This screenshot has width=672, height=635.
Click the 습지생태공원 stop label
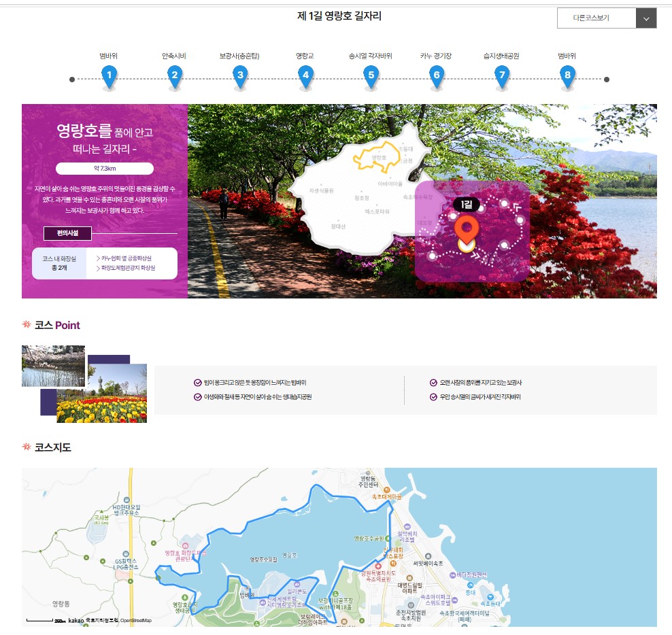pos(501,56)
